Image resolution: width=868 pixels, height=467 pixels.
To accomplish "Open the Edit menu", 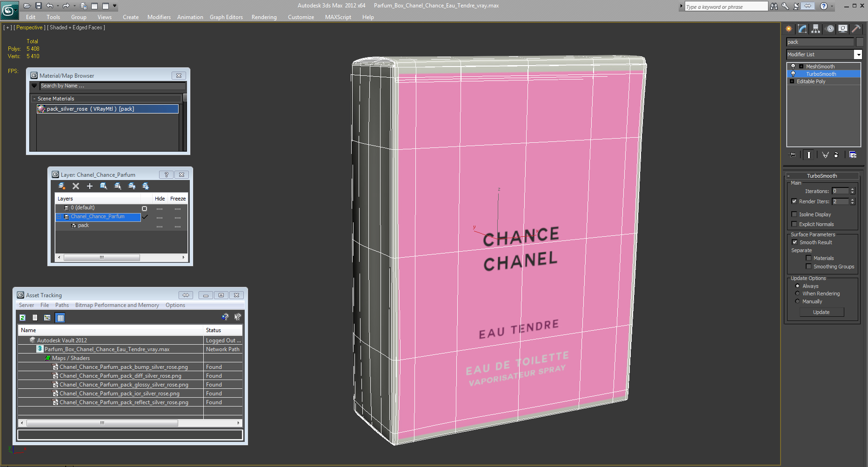I will point(31,17).
